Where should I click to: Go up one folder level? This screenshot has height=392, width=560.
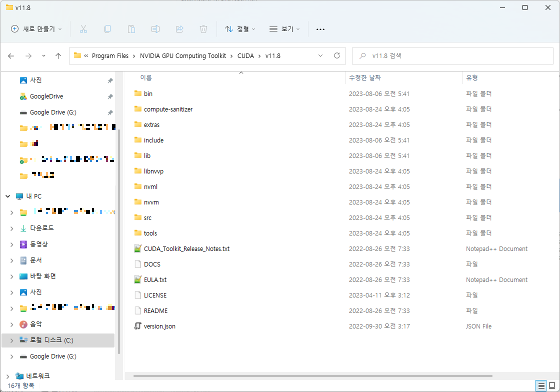58,55
